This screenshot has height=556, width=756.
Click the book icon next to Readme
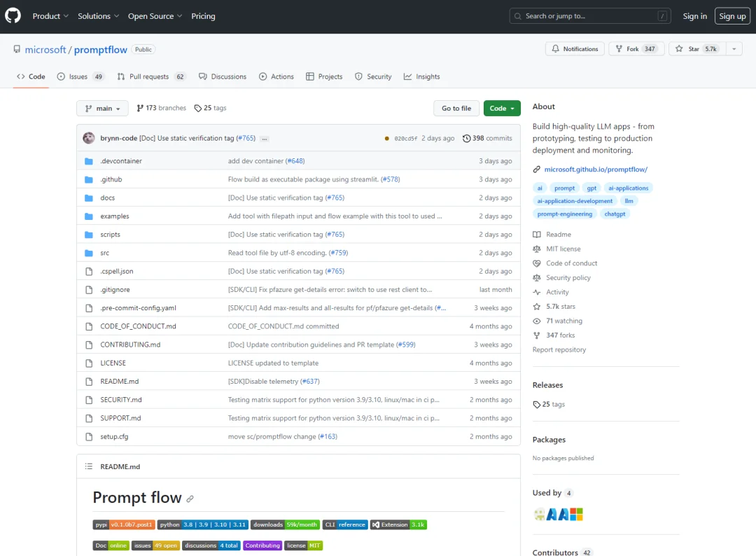point(537,235)
